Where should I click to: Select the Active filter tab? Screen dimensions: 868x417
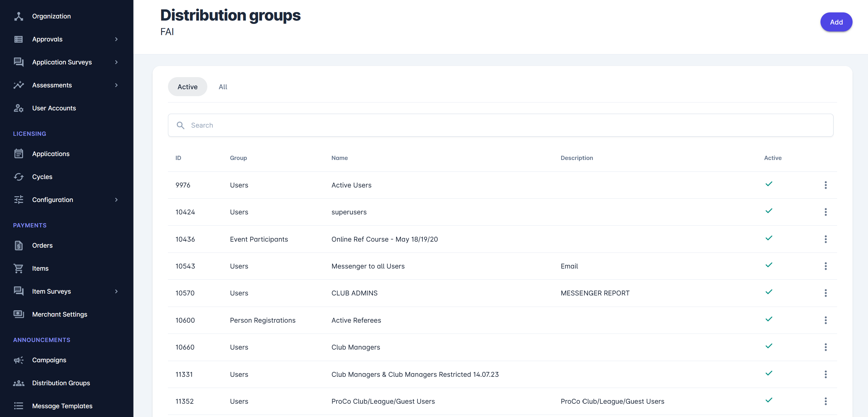(x=187, y=87)
